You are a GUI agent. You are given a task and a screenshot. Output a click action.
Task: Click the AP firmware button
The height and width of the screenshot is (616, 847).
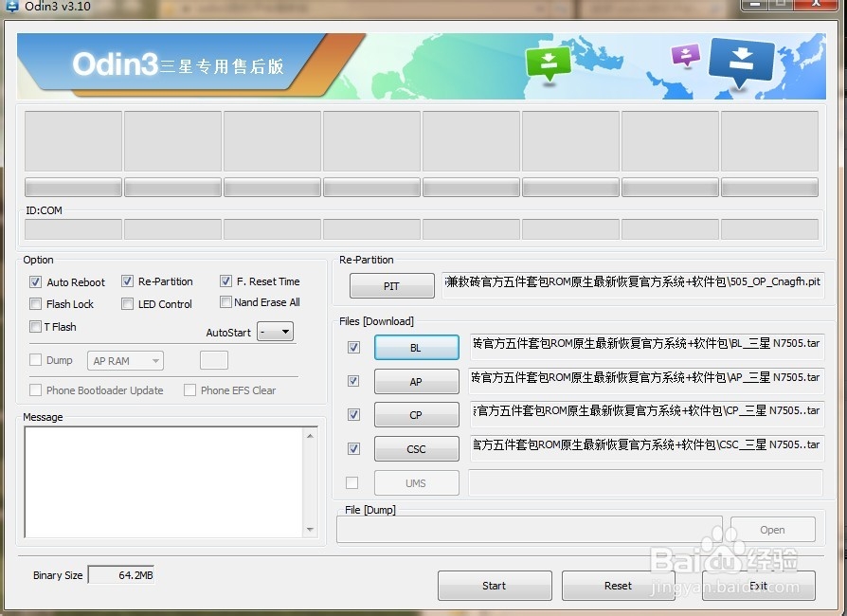click(416, 381)
